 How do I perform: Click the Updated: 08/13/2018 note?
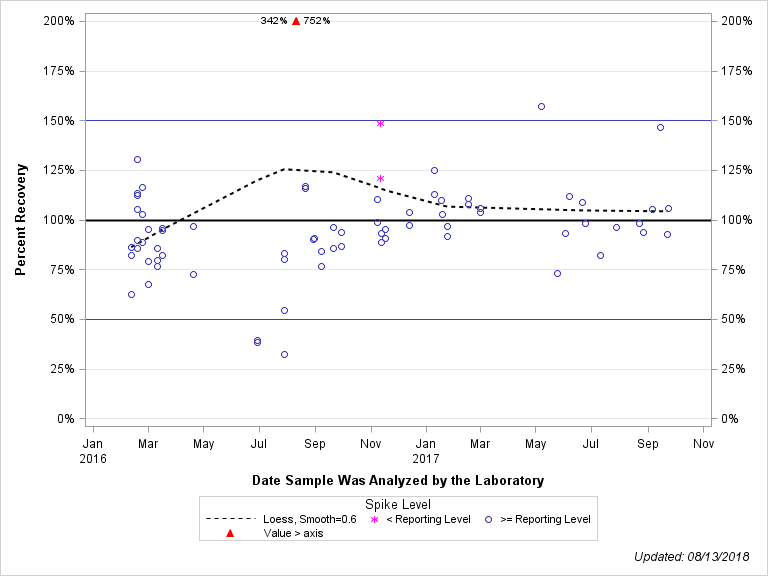tap(692, 557)
